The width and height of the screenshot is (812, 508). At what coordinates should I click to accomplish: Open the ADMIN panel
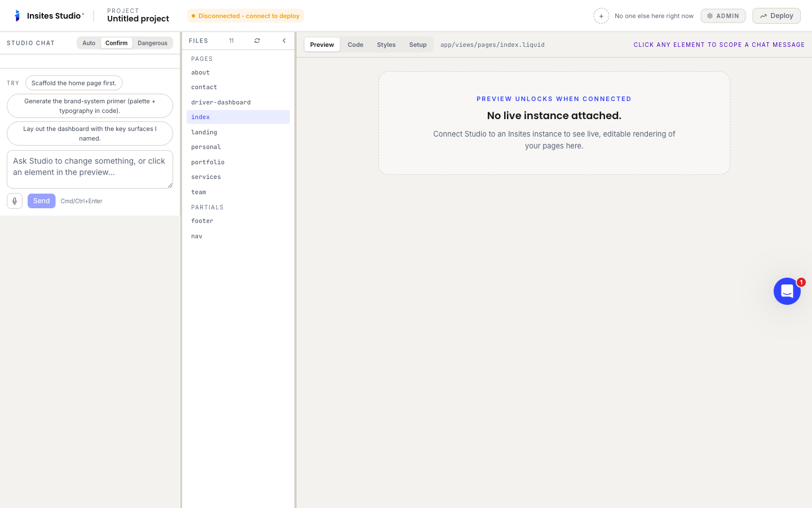[x=723, y=16]
